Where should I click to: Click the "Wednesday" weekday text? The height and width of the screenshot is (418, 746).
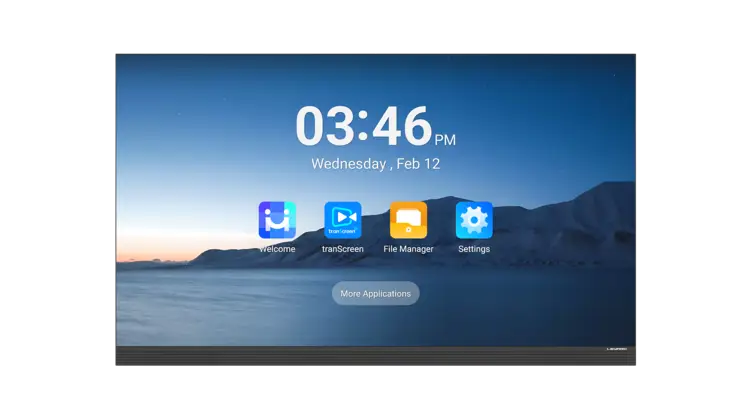(348, 164)
